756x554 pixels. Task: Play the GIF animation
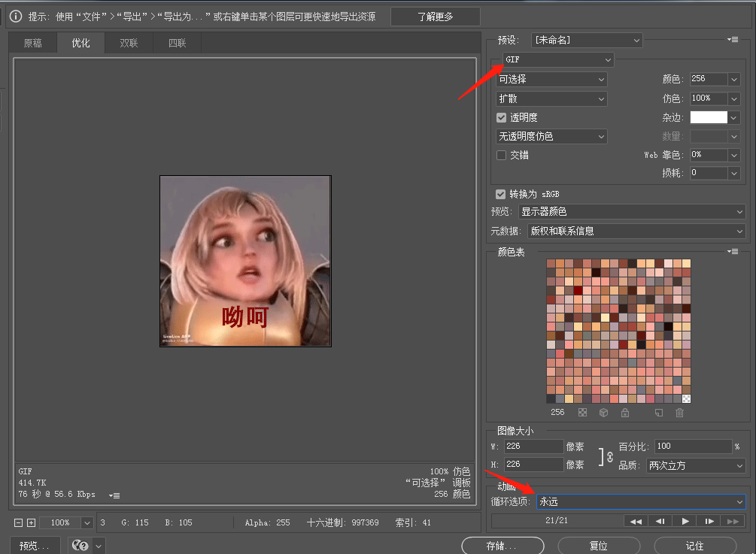(x=685, y=521)
